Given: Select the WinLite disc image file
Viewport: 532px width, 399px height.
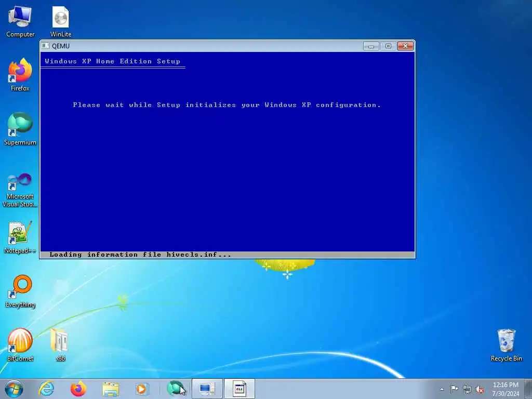Looking at the screenshot, I should coord(61,22).
